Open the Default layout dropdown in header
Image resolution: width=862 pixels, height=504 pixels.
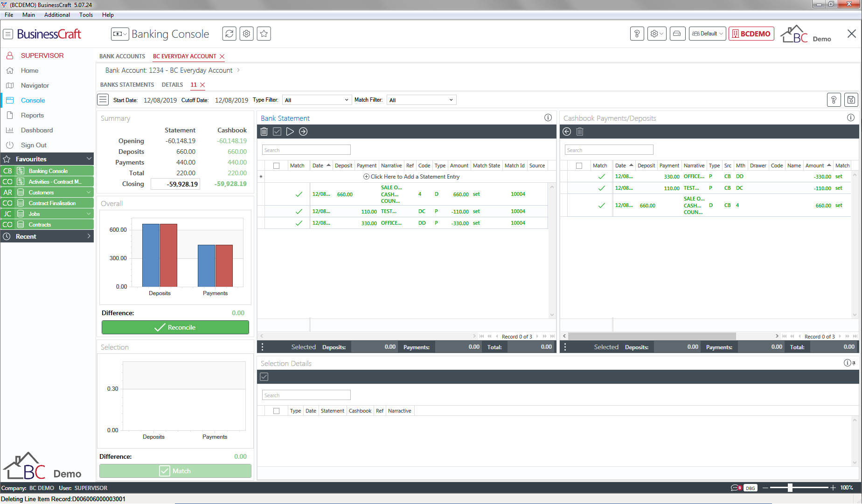pos(707,34)
